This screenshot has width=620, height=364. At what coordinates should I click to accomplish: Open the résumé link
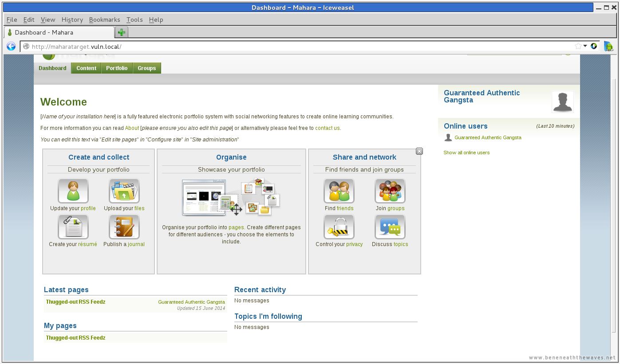tap(87, 244)
